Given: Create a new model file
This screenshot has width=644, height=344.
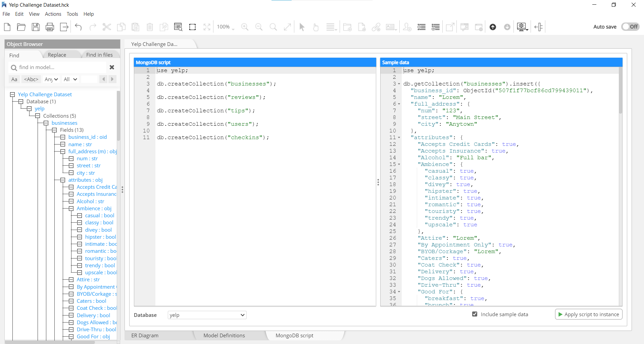Looking at the screenshot, I should point(7,27).
